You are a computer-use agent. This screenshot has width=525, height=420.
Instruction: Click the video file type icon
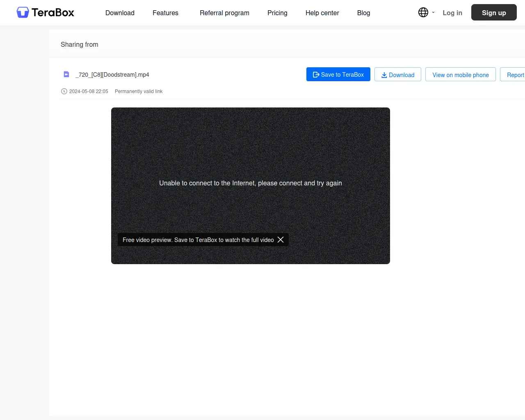click(x=66, y=74)
